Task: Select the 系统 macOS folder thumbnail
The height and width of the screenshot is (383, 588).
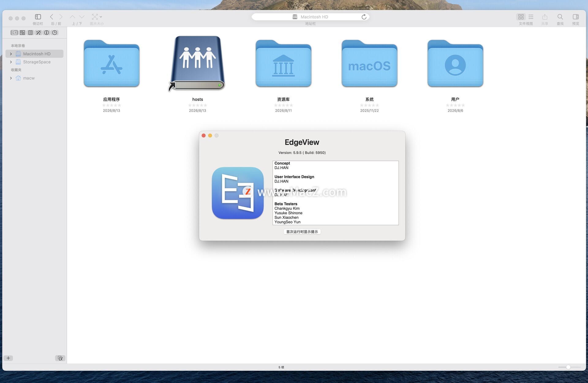Action: click(x=369, y=63)
